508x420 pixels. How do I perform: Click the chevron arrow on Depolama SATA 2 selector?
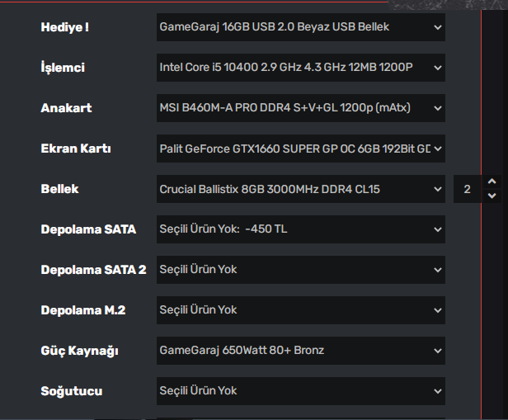(x=436, y=270)
